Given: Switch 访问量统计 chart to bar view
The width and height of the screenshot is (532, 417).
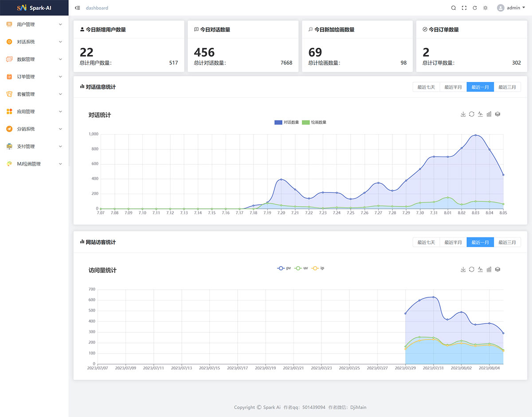Looking at the screenshot, I should 489,269.
